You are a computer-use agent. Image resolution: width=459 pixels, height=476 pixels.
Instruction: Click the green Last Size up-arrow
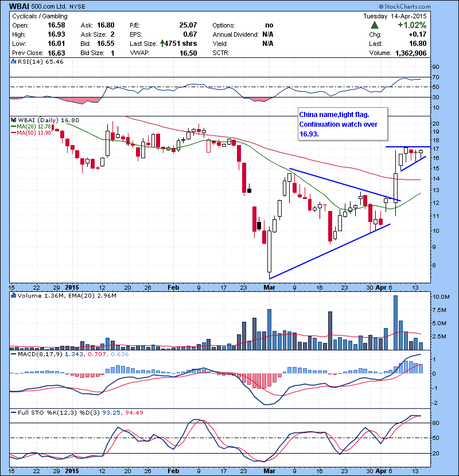click(x=162, y=44)
